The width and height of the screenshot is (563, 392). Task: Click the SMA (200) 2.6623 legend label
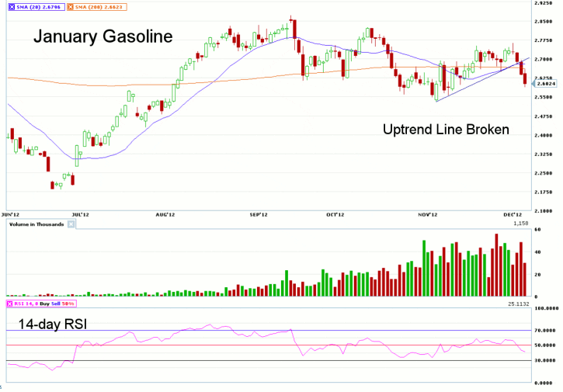coord(96,7)
